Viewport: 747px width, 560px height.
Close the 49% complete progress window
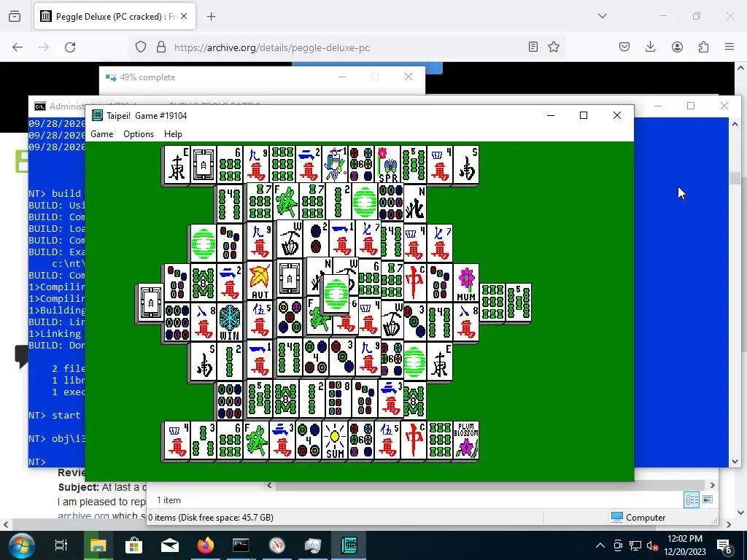tap(409, 77)
